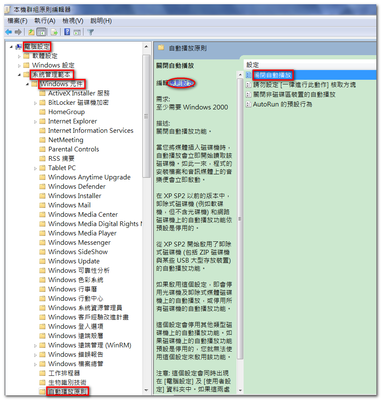Select Windows Media Player folder
Image resolution: width=381 pixels, height=400 pixels.
point(82,233)
